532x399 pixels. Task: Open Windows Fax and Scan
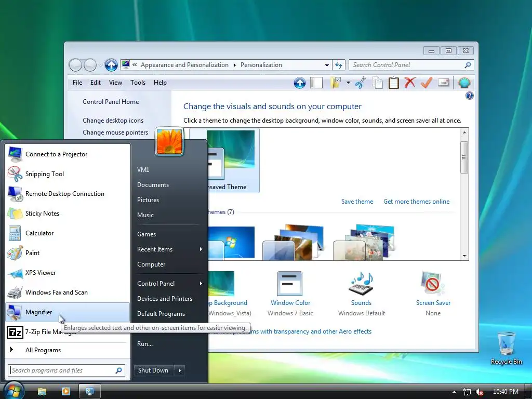click(68, 292)
